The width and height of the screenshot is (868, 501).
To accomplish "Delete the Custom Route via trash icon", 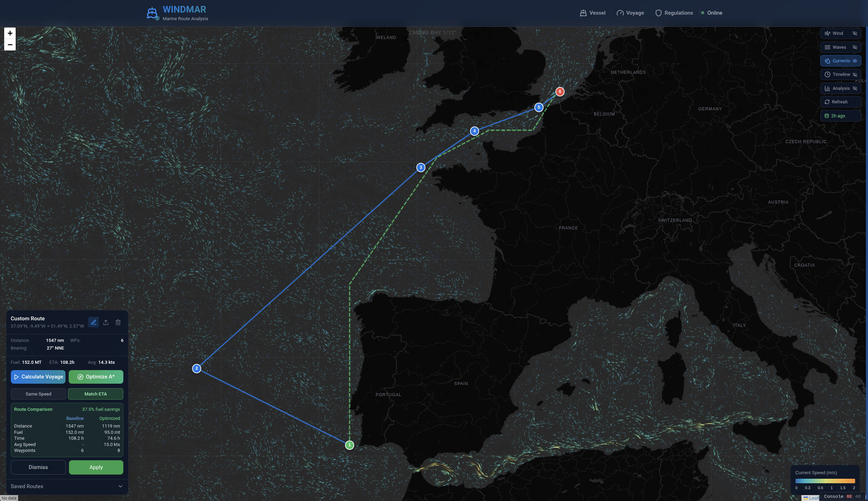I will coord(118,322).
